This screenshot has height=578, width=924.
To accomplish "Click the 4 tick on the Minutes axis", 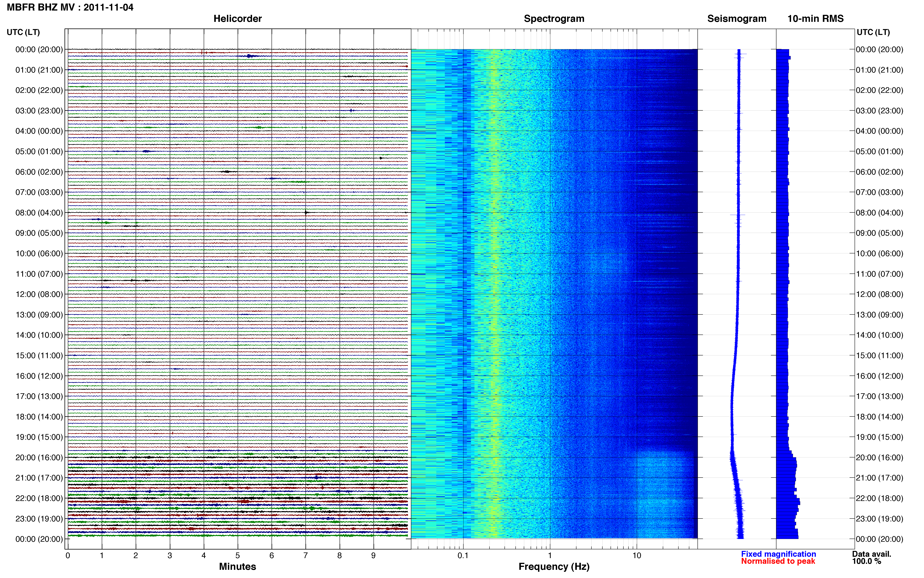I will tap(204, 556).
